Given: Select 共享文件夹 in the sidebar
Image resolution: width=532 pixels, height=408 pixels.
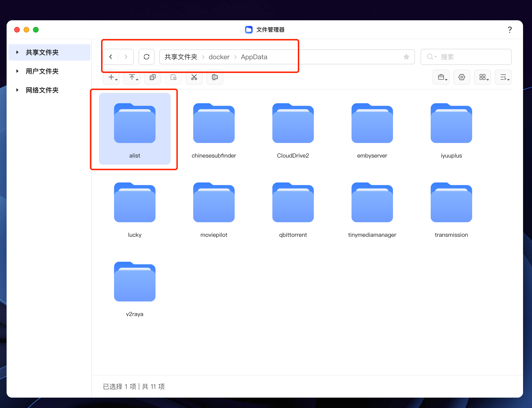Looking at the screenshot, I should coord(49,52).
